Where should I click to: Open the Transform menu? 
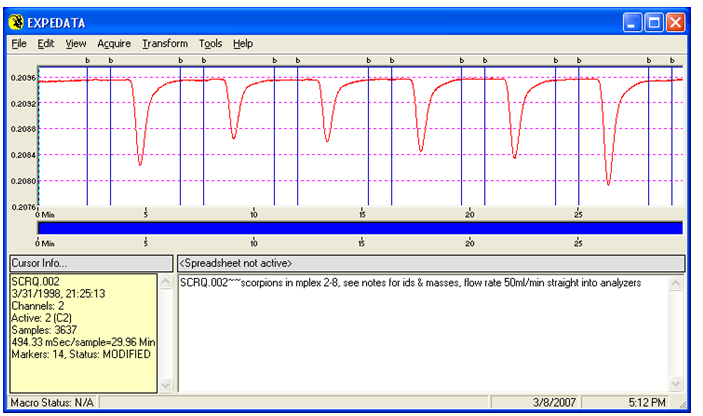[x=164, y=44]
